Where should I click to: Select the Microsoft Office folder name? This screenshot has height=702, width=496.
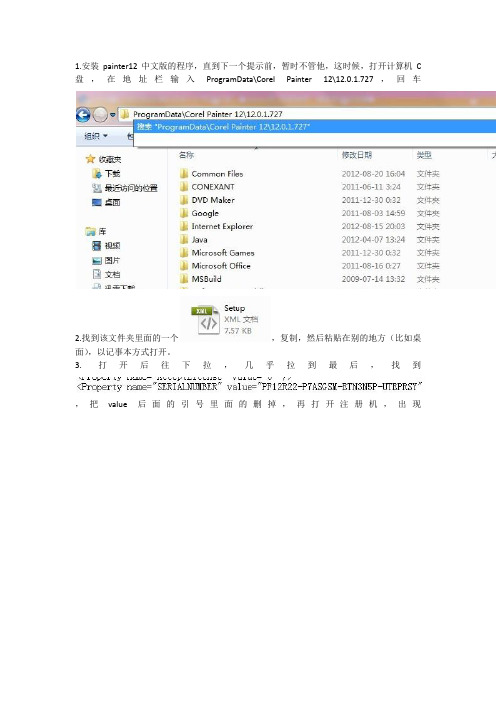coord(221,266)
